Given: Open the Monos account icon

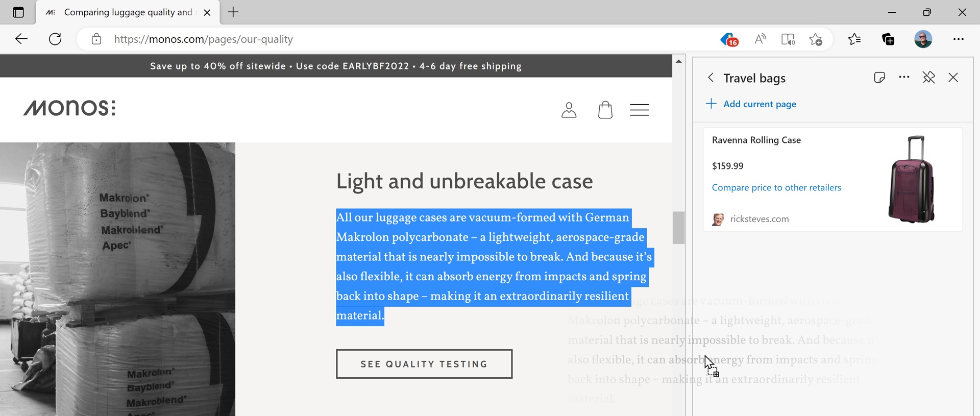Looking at the screenshot, I should point(569,110).
